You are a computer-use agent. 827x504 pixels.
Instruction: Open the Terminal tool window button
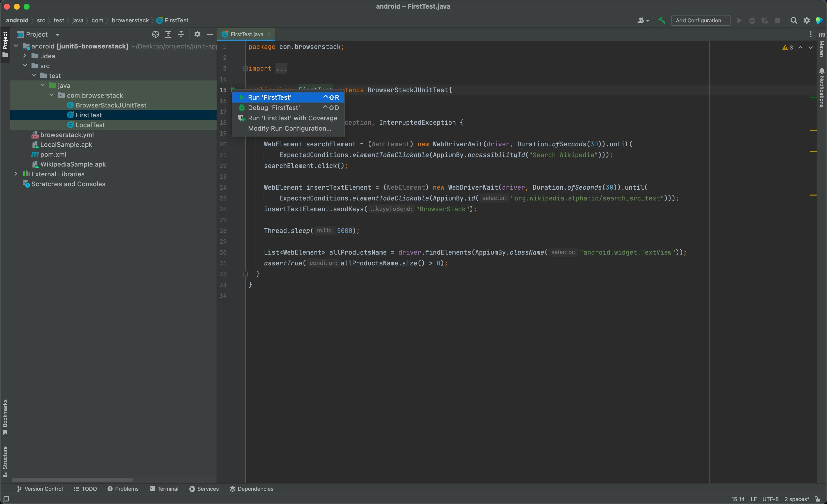click(164, 489)
